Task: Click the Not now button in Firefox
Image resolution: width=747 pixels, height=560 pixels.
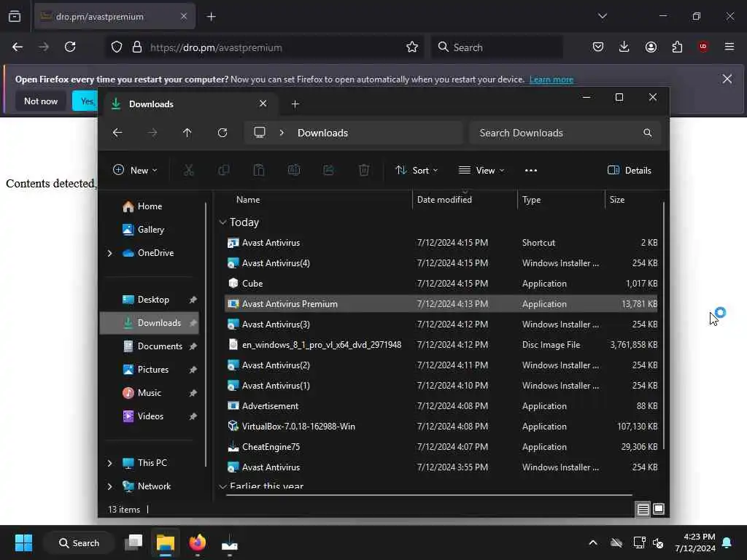Action: pos(41,101)
